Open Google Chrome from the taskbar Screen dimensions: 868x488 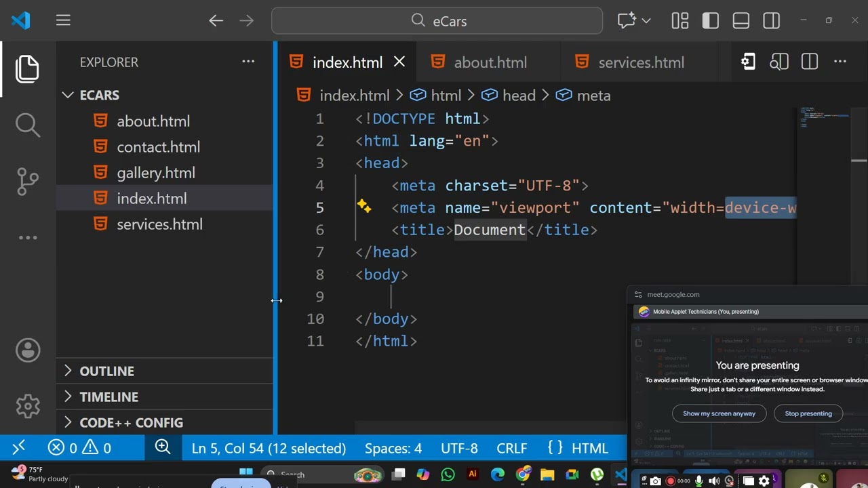click(523, 475)
